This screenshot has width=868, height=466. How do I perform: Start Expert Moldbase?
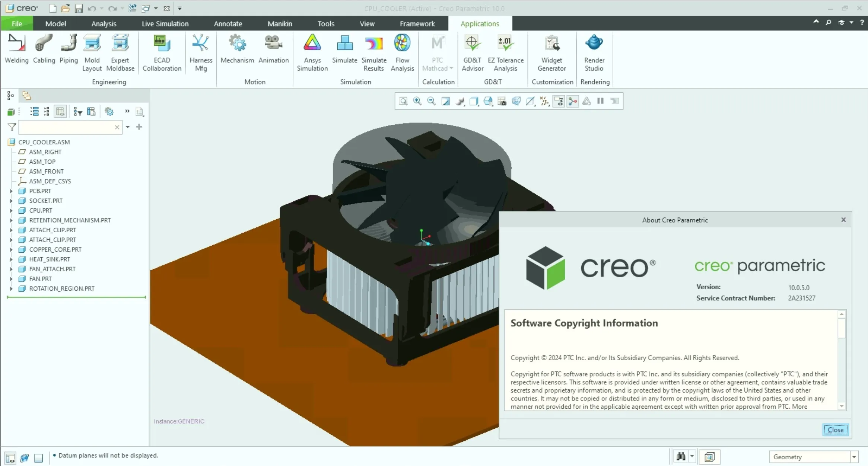pyautogui.click(x=120, y=53)
